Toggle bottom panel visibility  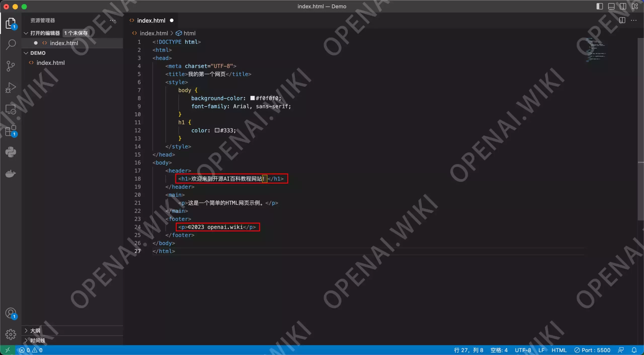pos(611,6)
